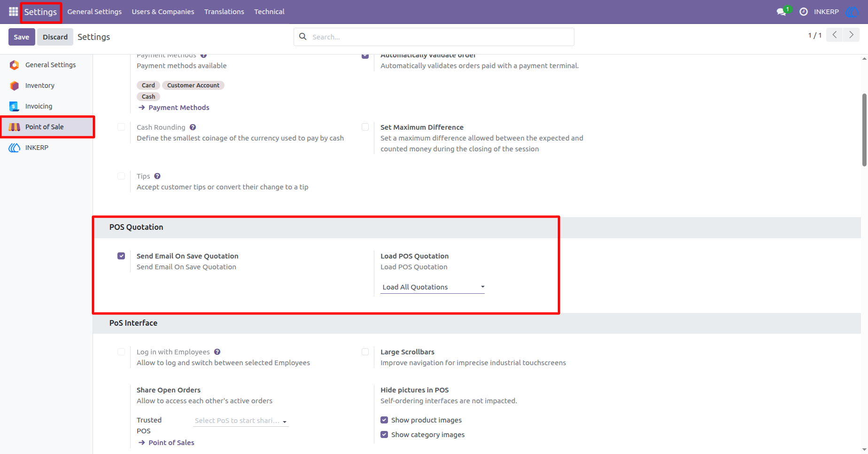Go to previous record arrow
This screenshot has width=868, height=454.
click(x=835, y=35)
